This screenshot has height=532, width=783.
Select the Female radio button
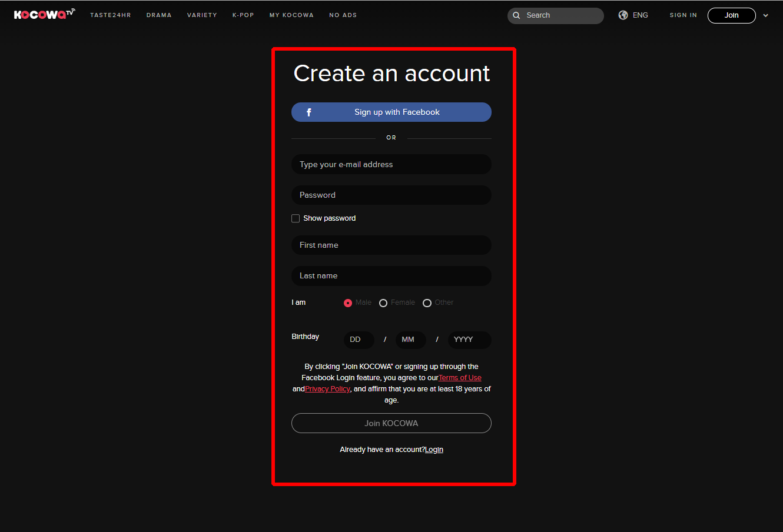pos(383,302)
